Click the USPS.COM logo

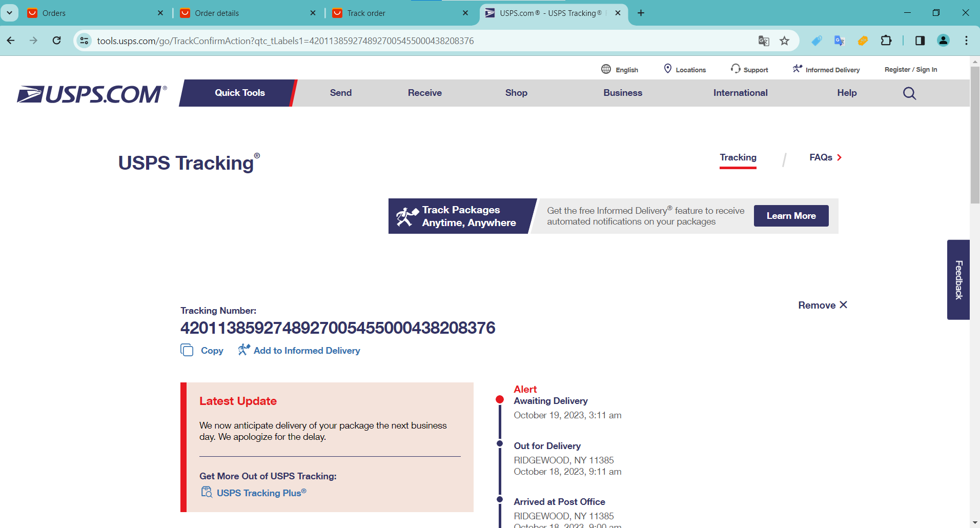[92, 94]
